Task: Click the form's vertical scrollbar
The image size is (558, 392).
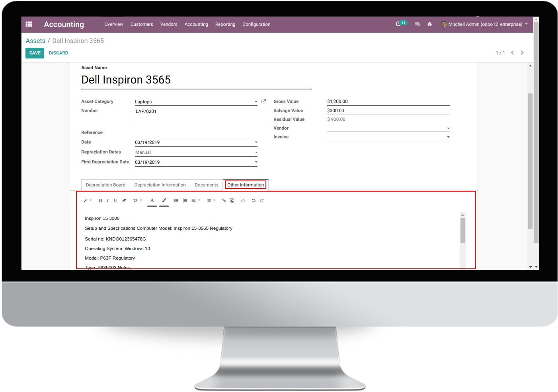Action: [x=530, y=161]
